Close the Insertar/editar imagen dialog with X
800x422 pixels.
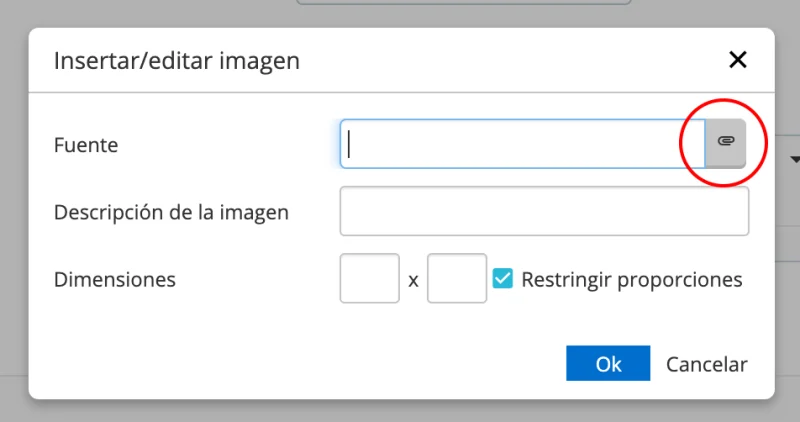(x=738, y=60)
